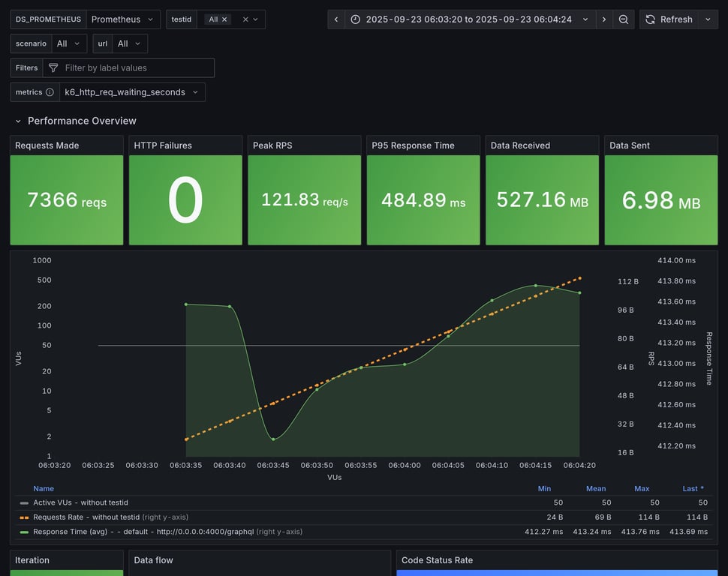Open the Prometheus data source dropdown
This screenshot has height=576, width=728.
[123, 19]
